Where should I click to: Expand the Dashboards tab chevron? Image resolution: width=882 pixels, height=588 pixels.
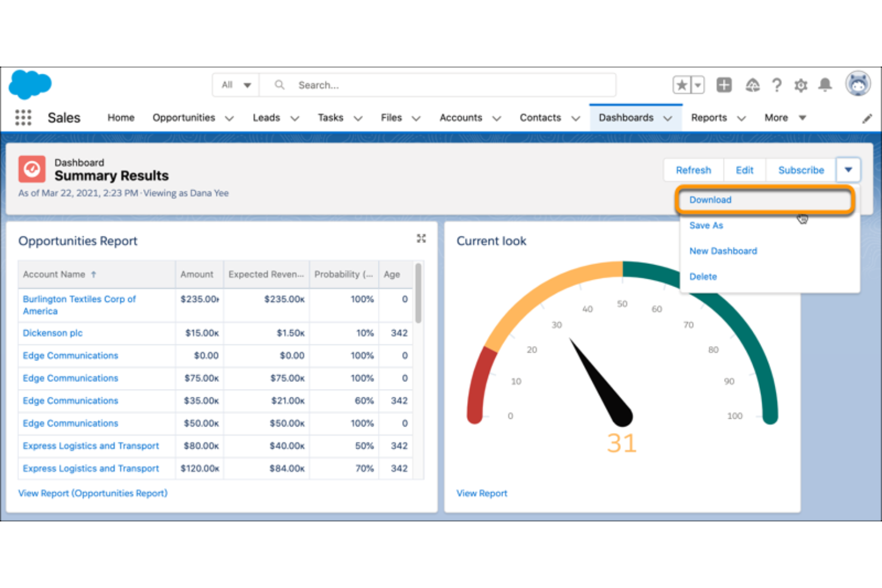tap(668, 118)
